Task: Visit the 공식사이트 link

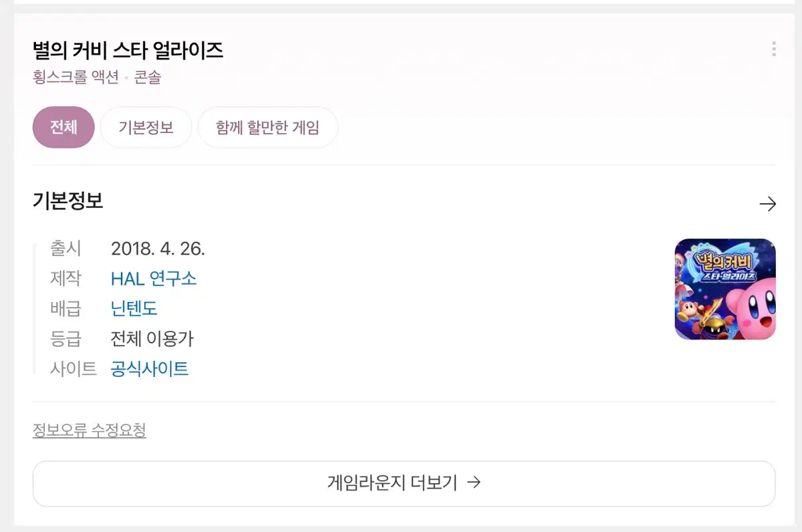Action: (150, 369)
